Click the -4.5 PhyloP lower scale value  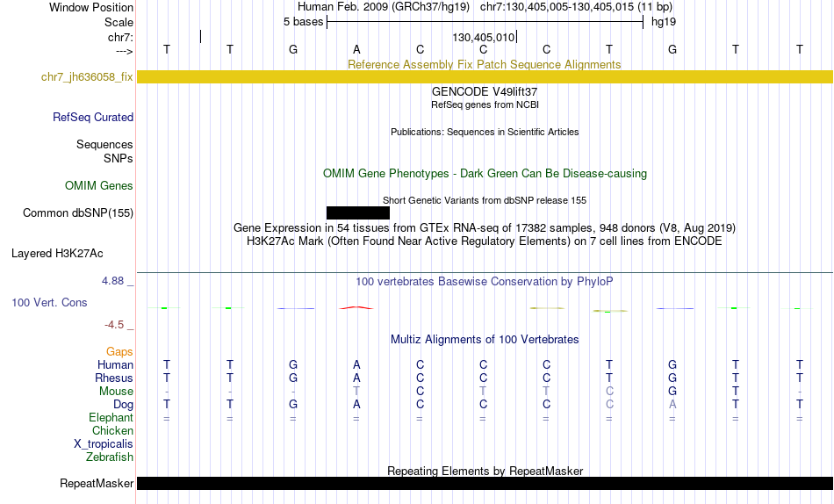point(114,325)
